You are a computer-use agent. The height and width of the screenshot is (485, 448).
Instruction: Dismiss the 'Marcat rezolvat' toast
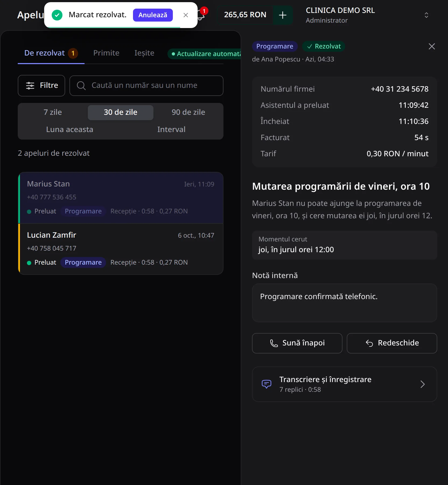point(186,15)
